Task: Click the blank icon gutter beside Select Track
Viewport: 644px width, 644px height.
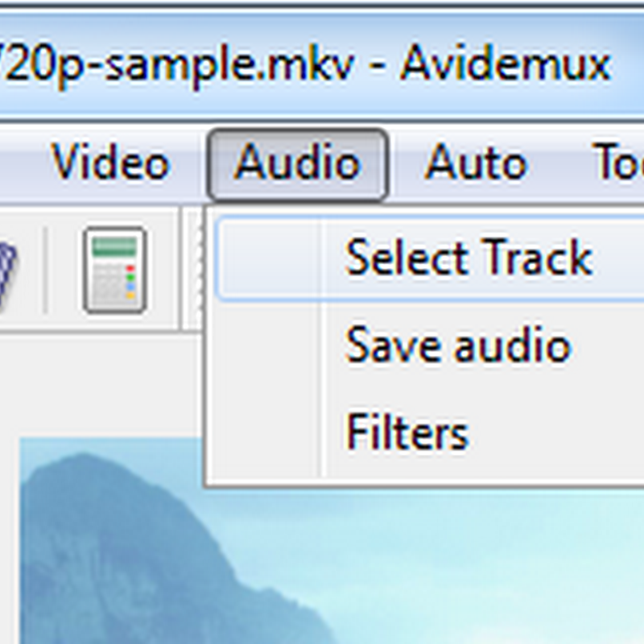Action: coord(270,259)
